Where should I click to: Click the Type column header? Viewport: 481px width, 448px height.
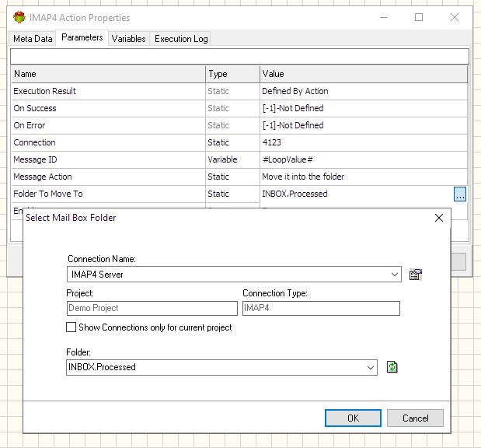click(233, 74)
